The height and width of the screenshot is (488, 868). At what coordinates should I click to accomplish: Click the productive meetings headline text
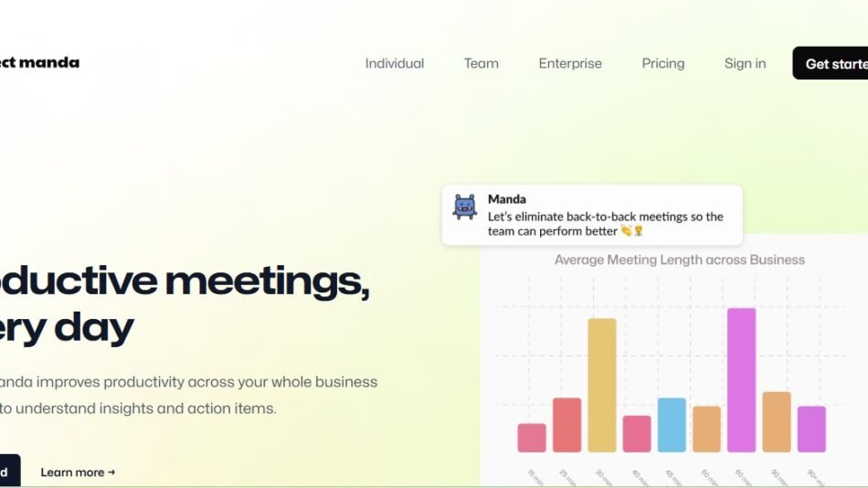183,281
